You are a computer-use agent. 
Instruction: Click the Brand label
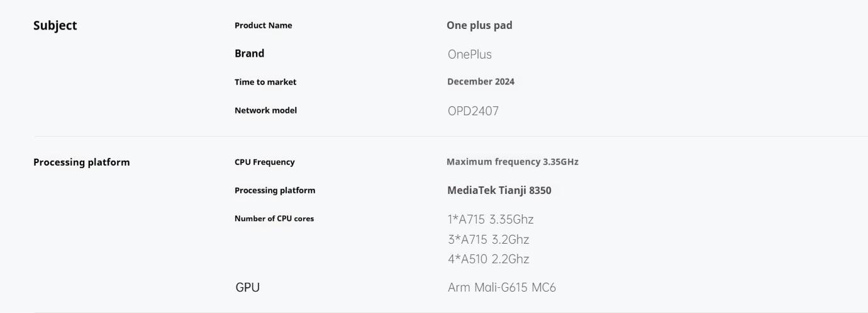[249, 54]
